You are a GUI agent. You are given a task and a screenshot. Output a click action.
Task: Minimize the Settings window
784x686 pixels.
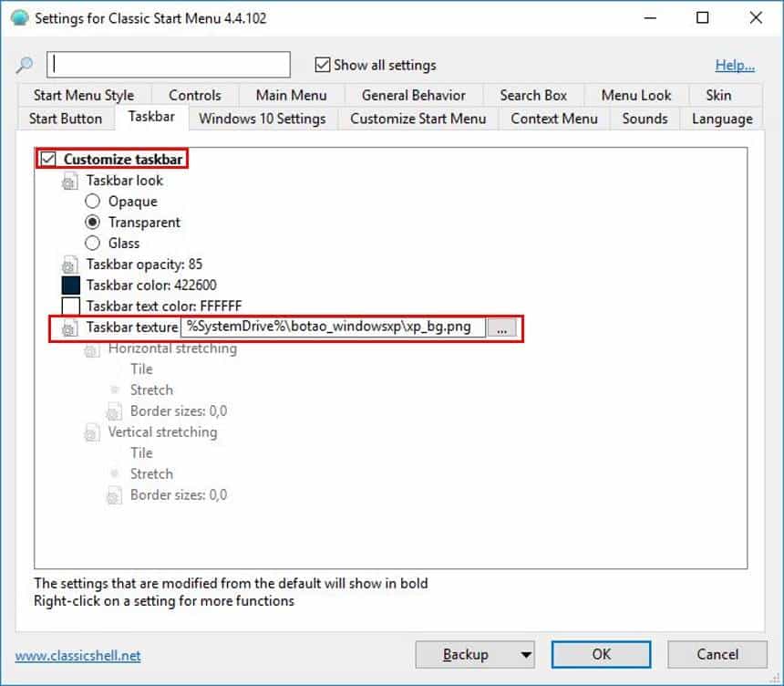(650, 18)
